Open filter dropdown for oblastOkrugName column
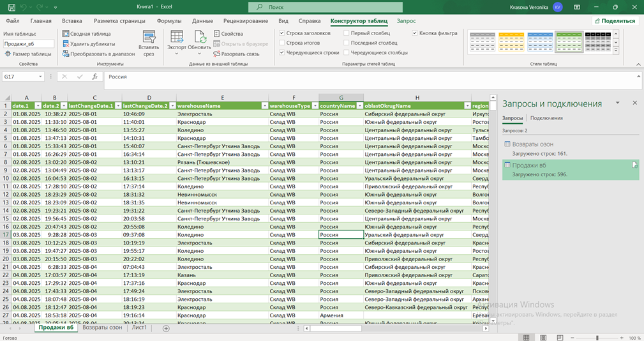Image resolution: width=644 pixels, height=341 pixels. (467, 106)
